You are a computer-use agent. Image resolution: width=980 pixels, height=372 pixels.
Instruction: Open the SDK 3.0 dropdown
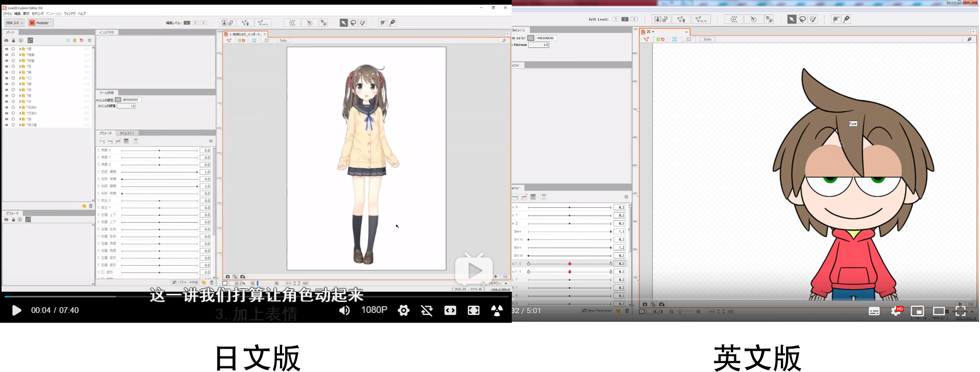point(15,23)
